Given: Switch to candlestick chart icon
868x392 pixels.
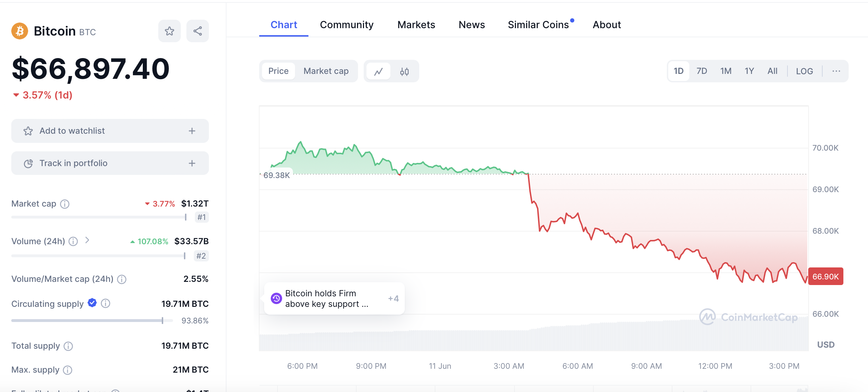Looking at the screenshot, I should pos(404,71).
